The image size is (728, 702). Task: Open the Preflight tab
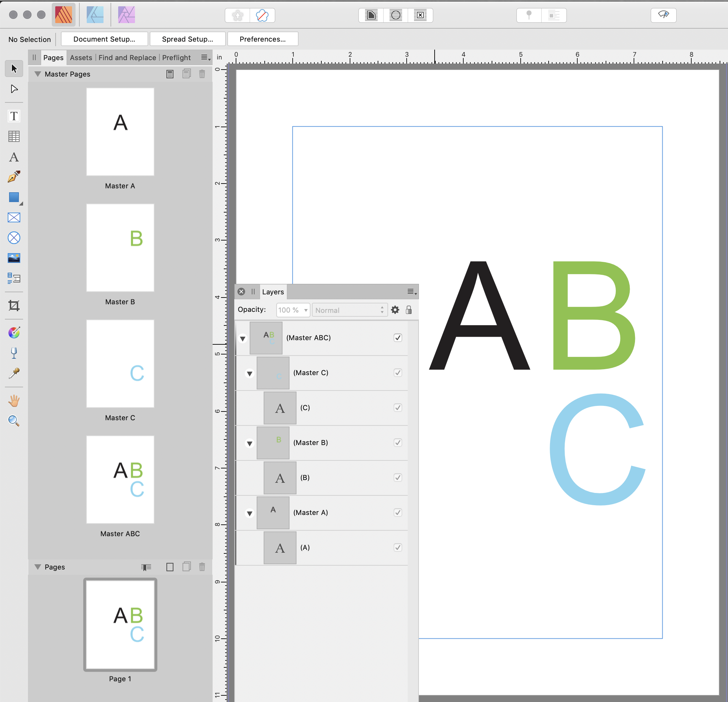tap(176, 58)
